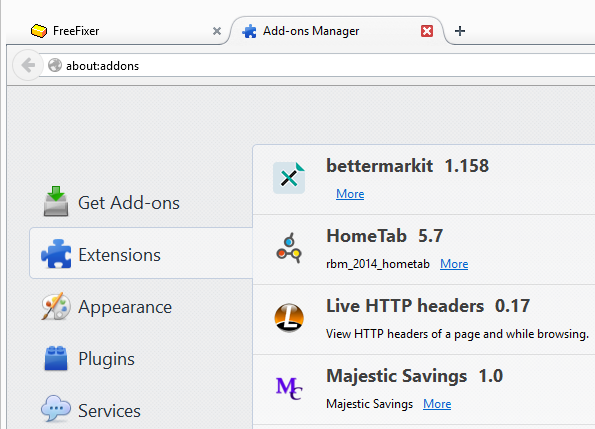This screenshot has width=595, height=429.
Task: Click the Extensions puzzle piece icon
Action: pos(56,254)
